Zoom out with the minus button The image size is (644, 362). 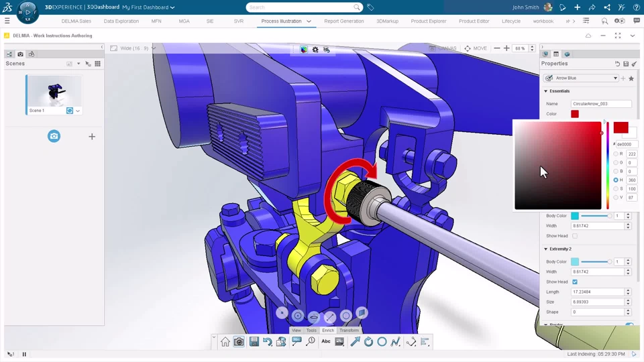click(496, 48)
